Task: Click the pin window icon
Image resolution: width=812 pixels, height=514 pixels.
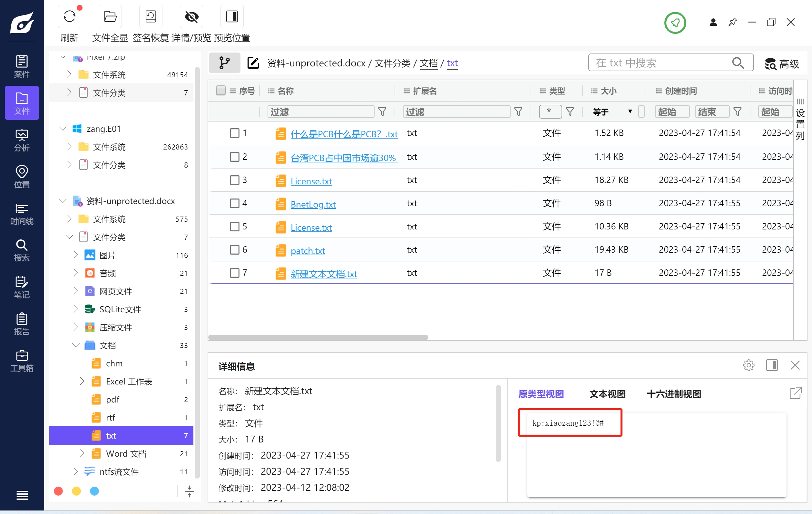Action: point(732,22)
